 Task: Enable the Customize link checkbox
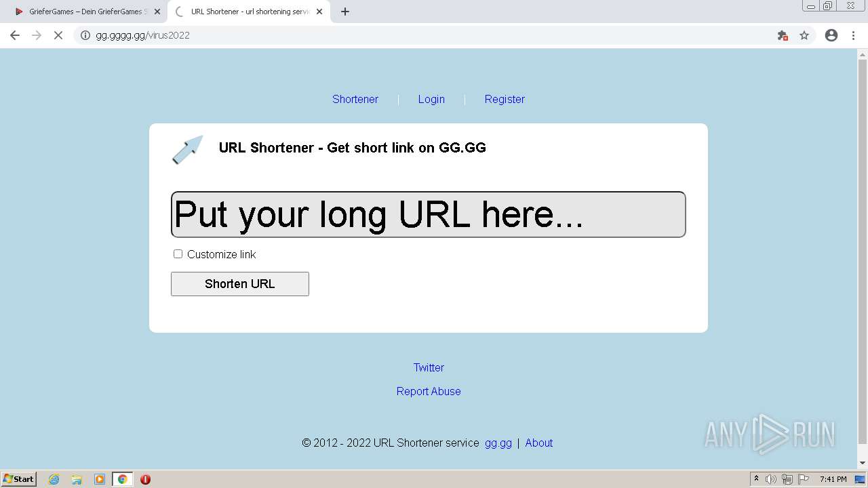[178, 253]
